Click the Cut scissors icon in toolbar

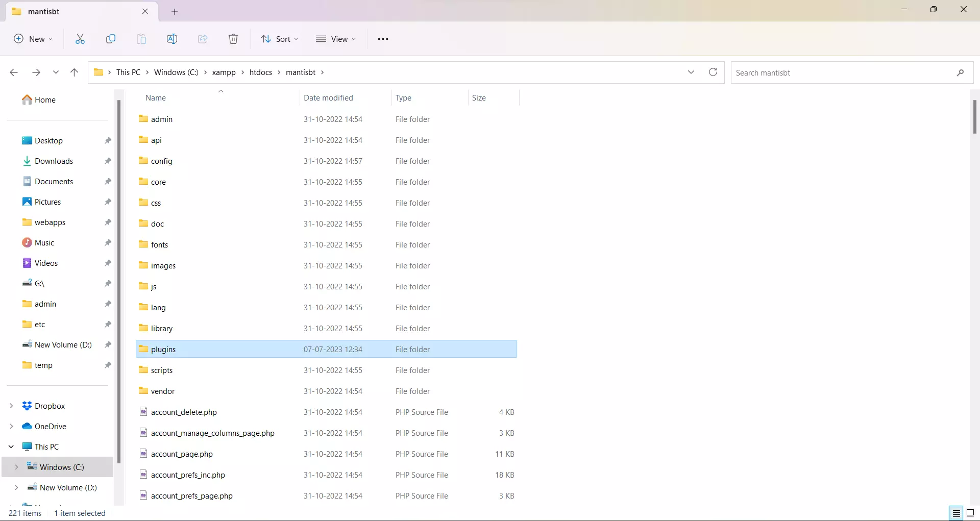[80, 39]
